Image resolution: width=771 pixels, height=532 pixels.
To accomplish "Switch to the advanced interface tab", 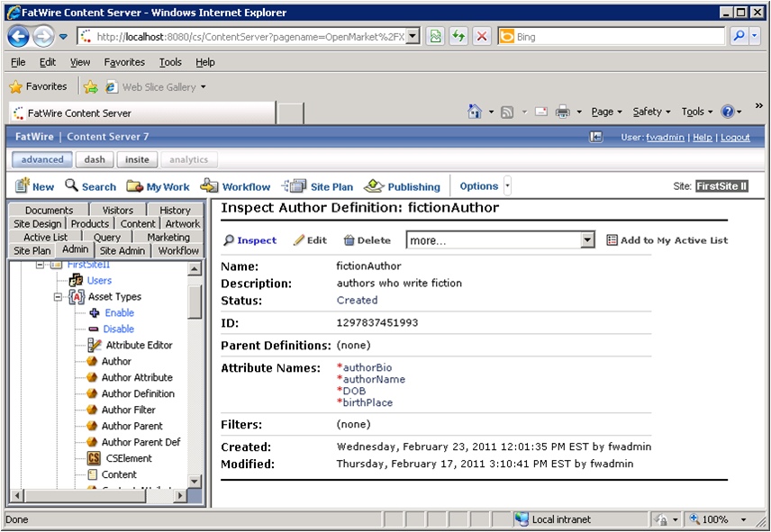I will click(x=42, y=159).
